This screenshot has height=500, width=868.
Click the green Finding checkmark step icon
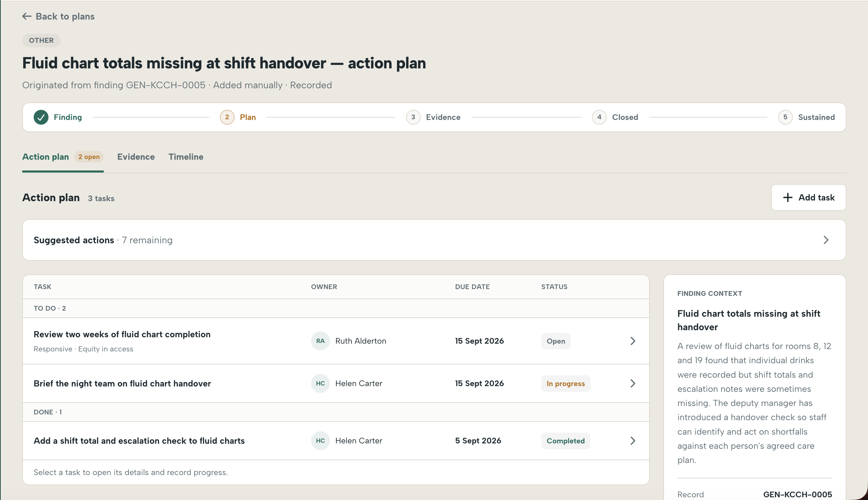click(41, 117)
